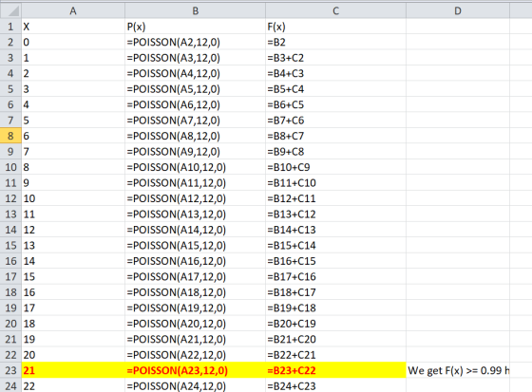Screen dimensions: 532x392
Task: Select column A header
Action: point(73,10)
